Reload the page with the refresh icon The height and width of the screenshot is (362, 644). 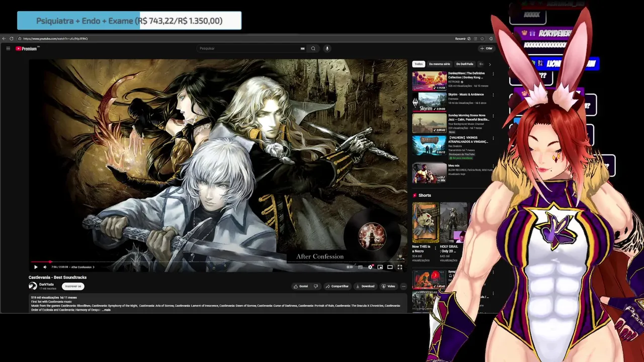click(x=12, y=39)
